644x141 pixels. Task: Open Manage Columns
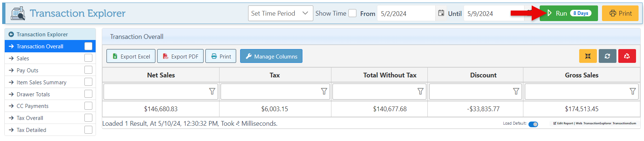[271, 56]
